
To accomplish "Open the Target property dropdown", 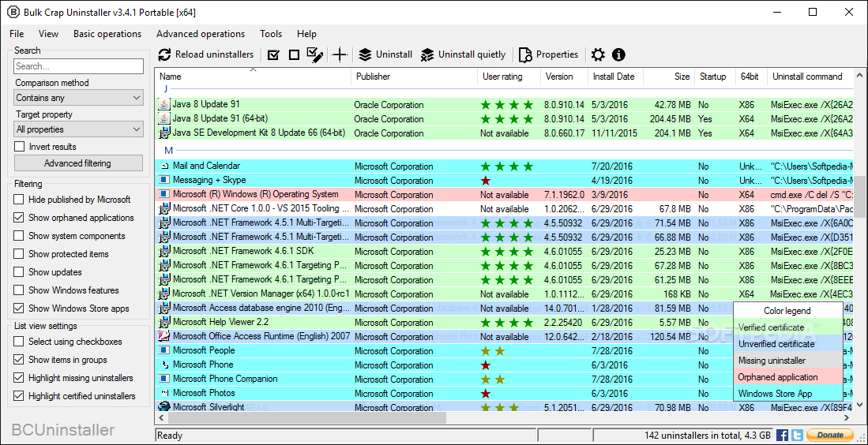I will pos(79,129).
